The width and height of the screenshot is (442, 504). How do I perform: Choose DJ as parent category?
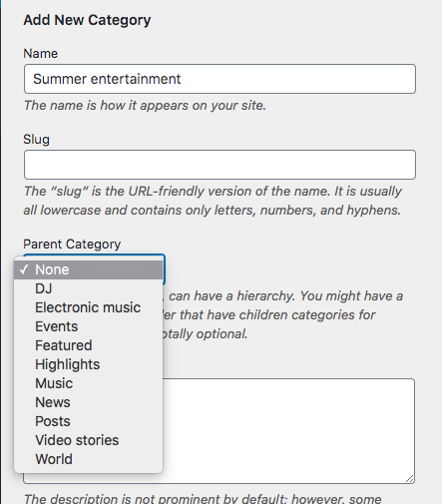click(x=89, y=288)
